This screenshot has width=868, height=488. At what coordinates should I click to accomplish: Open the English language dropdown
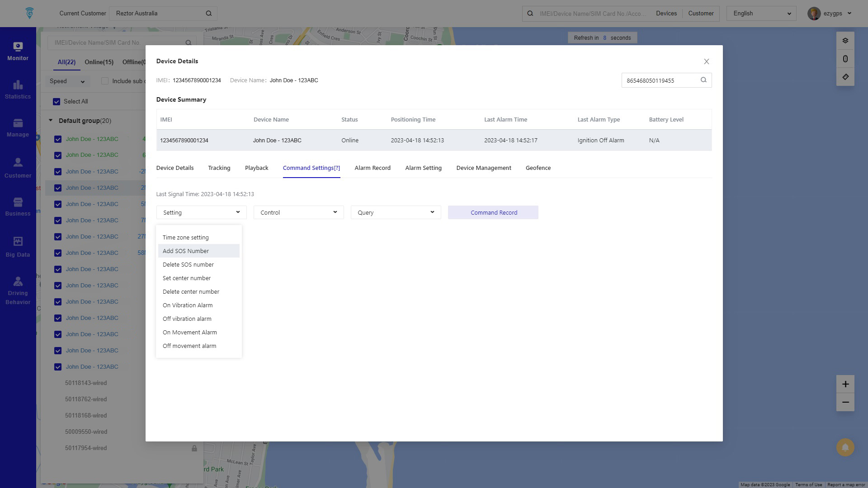(x=761, y=14)
